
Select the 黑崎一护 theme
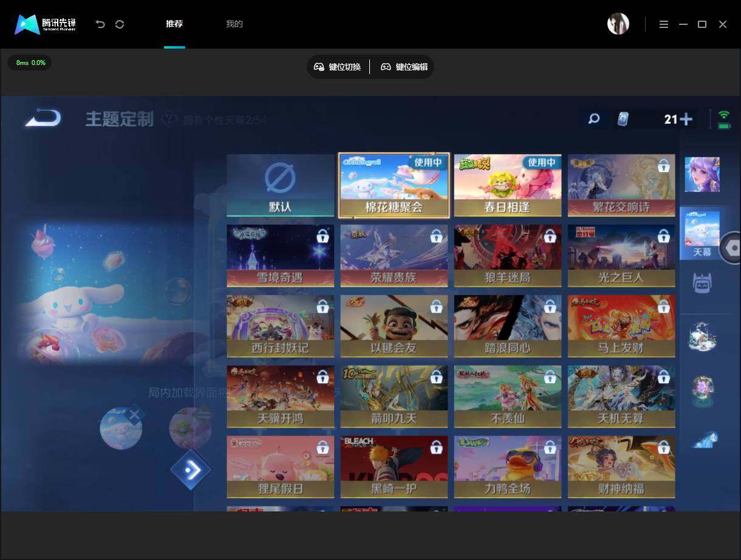click(394, 467)
